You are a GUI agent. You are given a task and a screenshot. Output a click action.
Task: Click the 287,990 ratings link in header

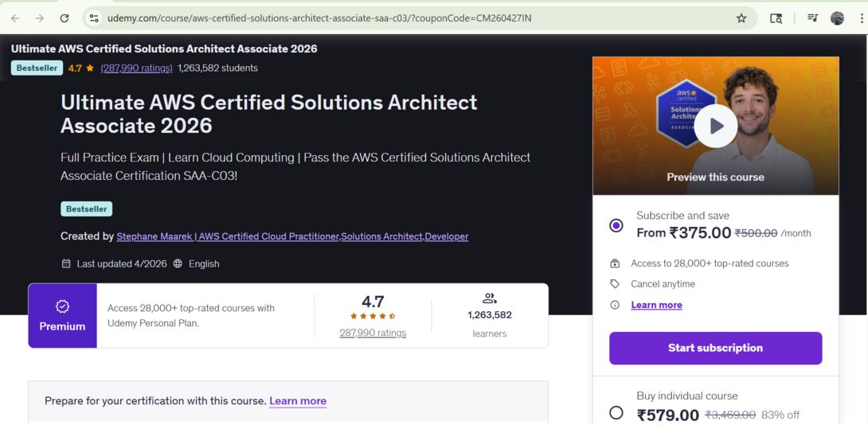tap(136, 68)
